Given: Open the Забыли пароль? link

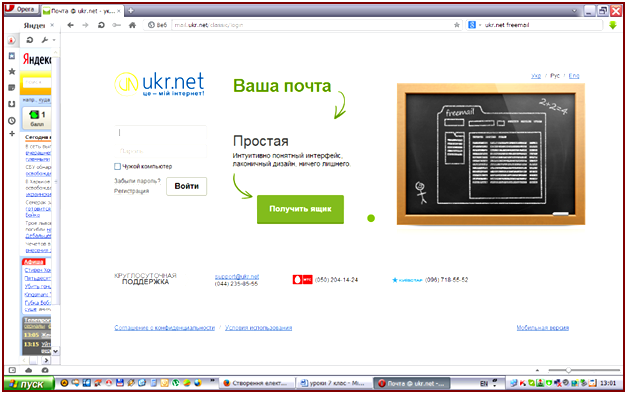Looking at the screenshot, I should coord(137,181).
